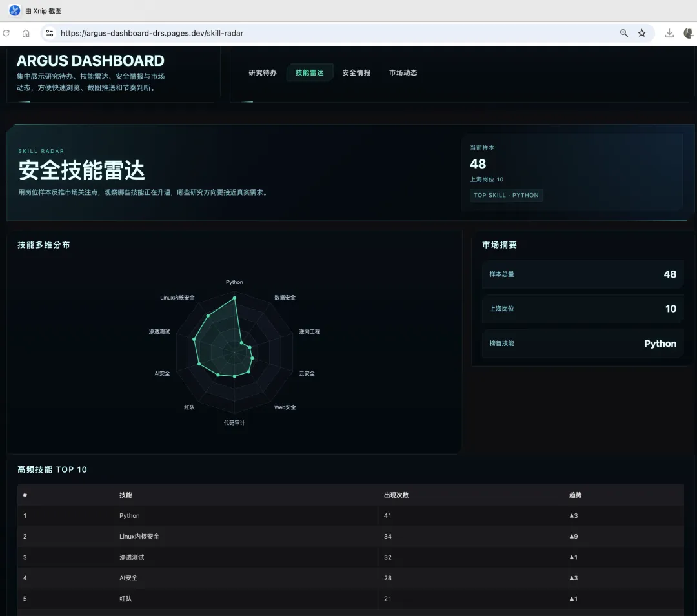Click the 出现次数 column header
Screen dimensions: 697x616
tap(396, 495)
